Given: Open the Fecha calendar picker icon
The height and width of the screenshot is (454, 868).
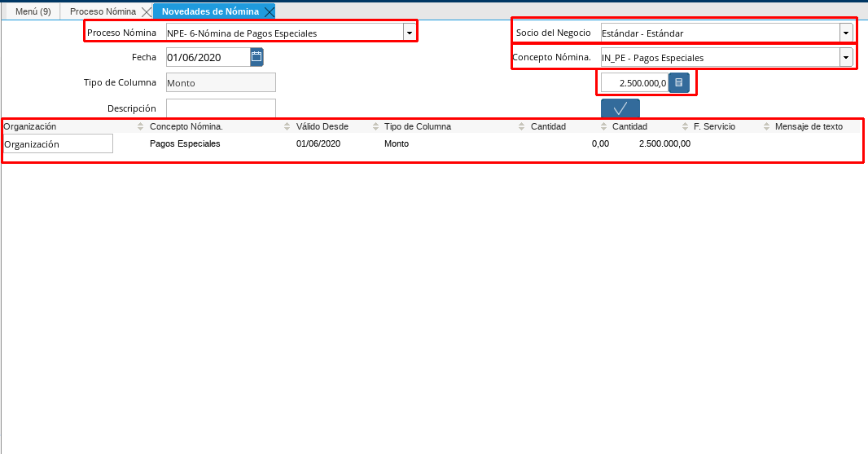Looking at the screenshot, I should (x=256, y=56).
